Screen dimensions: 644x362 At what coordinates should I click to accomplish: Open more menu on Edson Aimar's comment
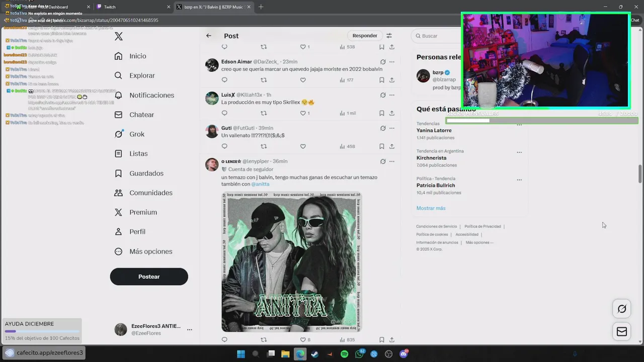(392, 62)
